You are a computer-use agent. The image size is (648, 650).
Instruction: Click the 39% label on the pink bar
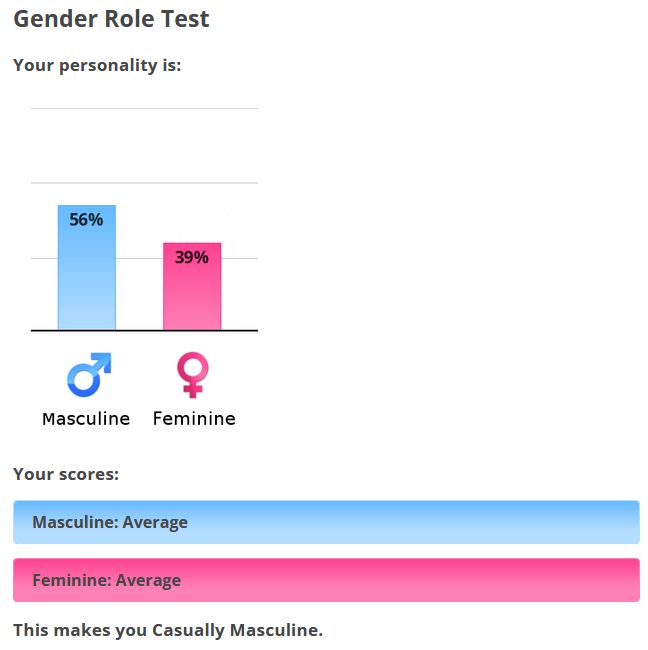(192, 257)
